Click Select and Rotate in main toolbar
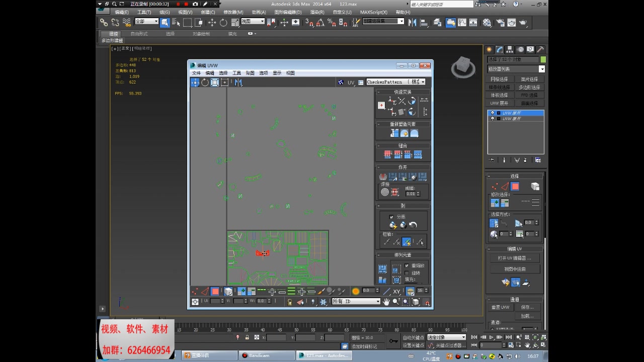This screenshot has height=362, width=644. pyautogui.click(x=223, y=23)
